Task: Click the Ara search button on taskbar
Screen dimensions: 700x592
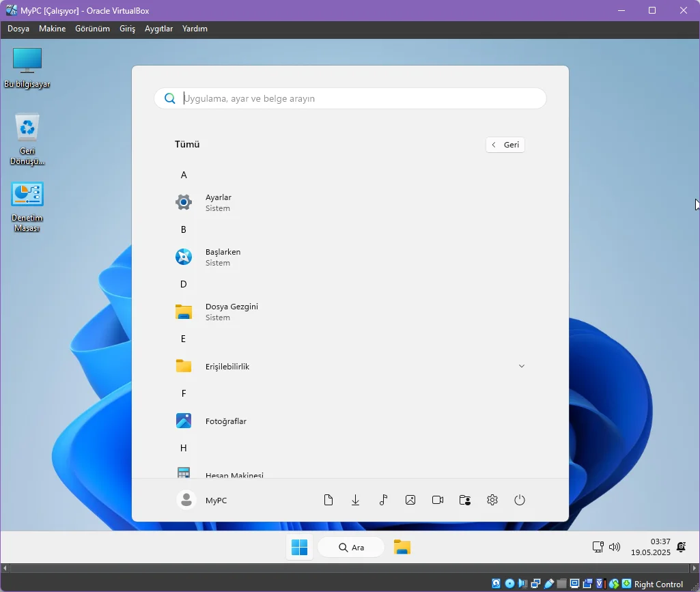Action: (351, 547)
